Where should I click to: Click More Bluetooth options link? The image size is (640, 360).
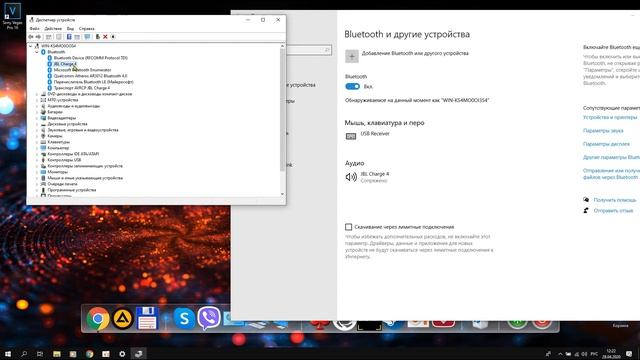611,157
